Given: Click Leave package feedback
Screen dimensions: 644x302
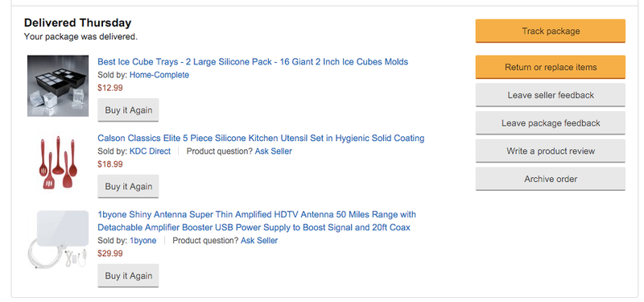Looking at the screenshot, I should pos(551,123).
